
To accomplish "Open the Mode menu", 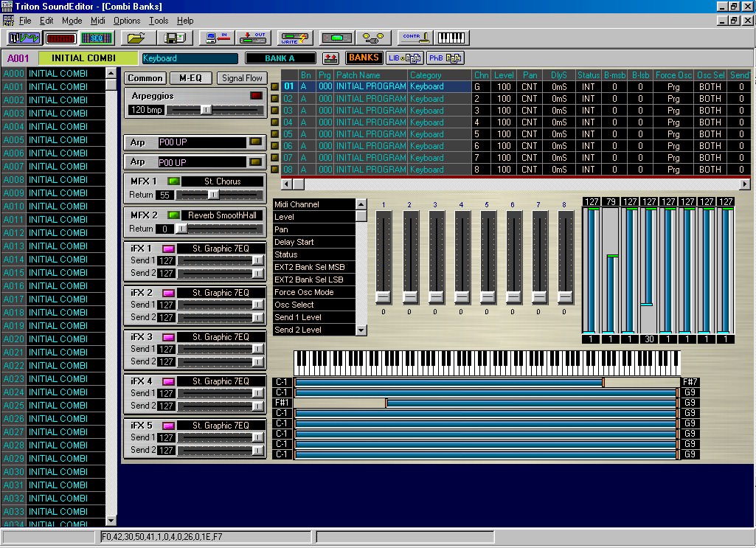I will coord(72,21).
